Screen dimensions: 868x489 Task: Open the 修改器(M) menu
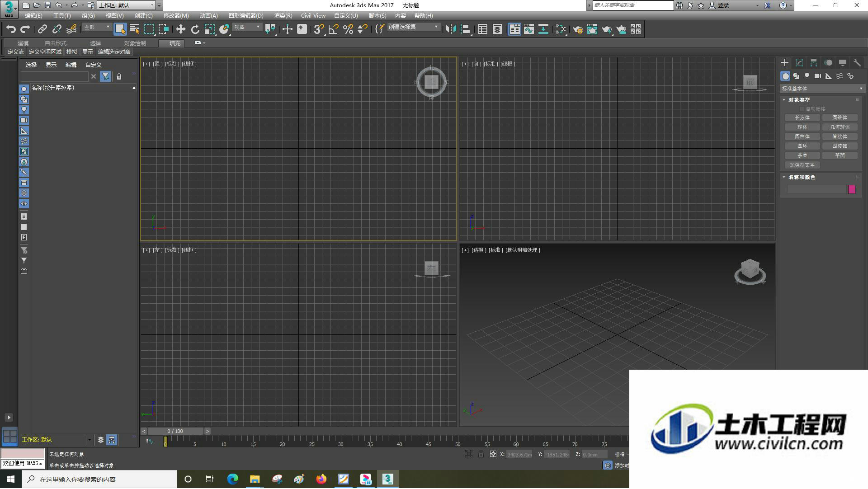[176, 16]
